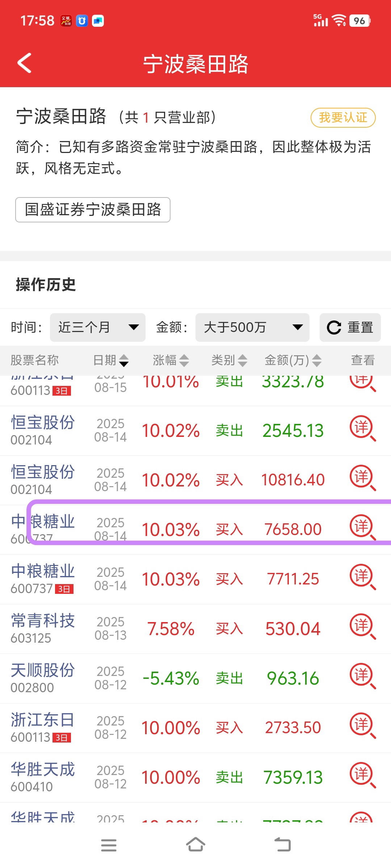Viewport: 391px width, 868px height.
Task: Open Android recent apps menu button
Action: (x=109, y=845)
